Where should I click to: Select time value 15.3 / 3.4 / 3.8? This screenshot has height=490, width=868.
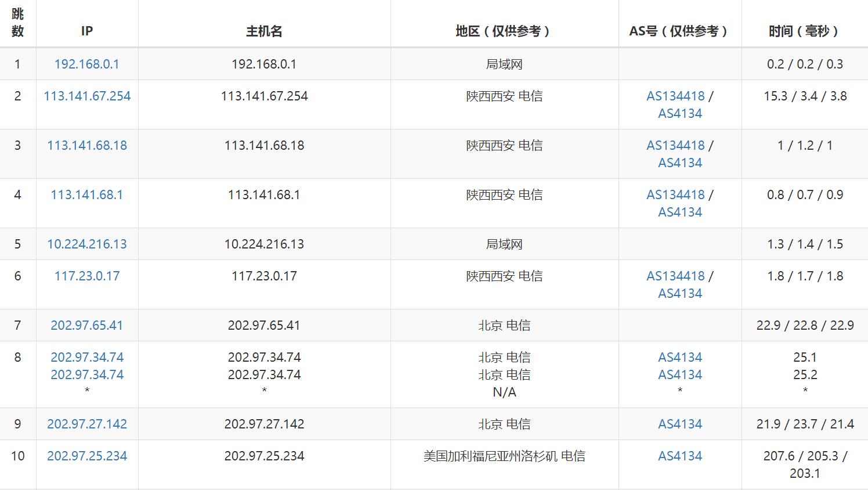[x=805, y=96]
